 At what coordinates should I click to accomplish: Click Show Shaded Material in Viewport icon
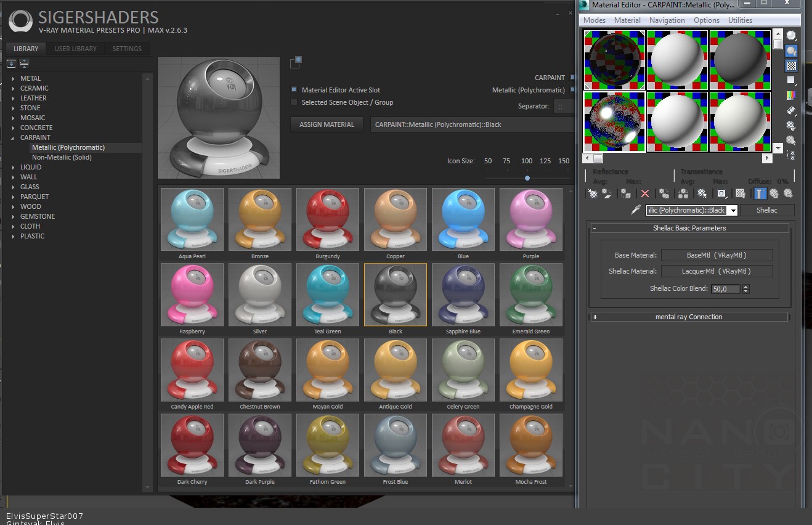pos(741,193)
